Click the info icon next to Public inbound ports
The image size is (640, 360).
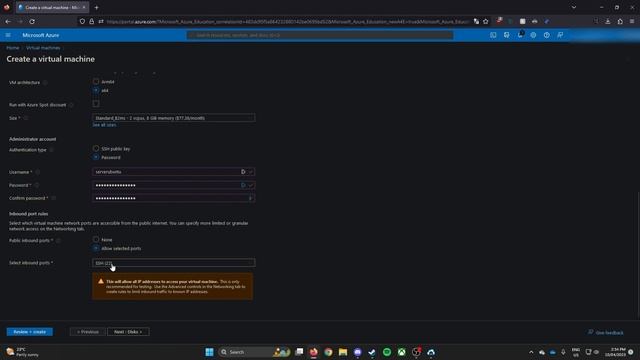point(58,240)
